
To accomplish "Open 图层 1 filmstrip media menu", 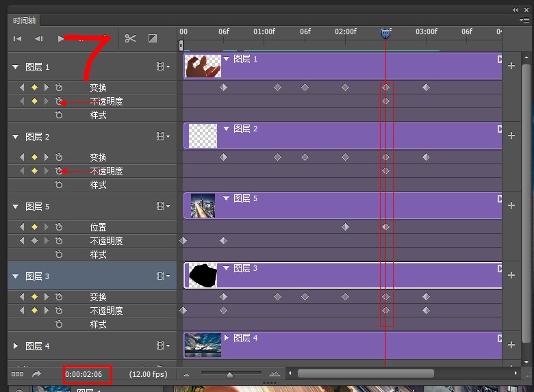I will (x=163, y=66).
